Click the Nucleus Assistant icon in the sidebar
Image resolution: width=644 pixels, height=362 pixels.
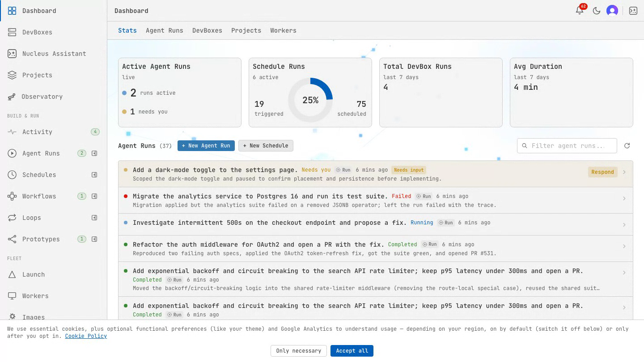tap(12, 54)
